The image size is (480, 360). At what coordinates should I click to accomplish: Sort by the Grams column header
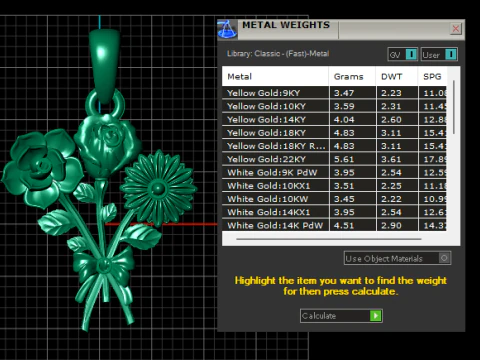pyautogui.click(x=352, y=77)
